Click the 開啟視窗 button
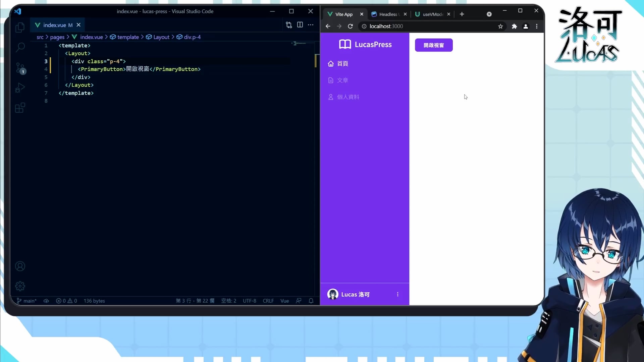The image size is (644, 362). click(434, 45)
